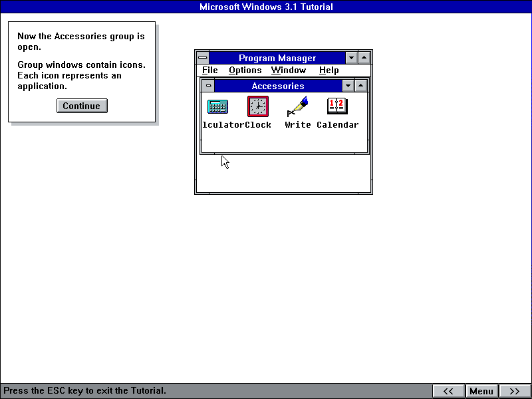Advance with the >> button
Viewport: 532px width, 399px height.
pos(515,391)
